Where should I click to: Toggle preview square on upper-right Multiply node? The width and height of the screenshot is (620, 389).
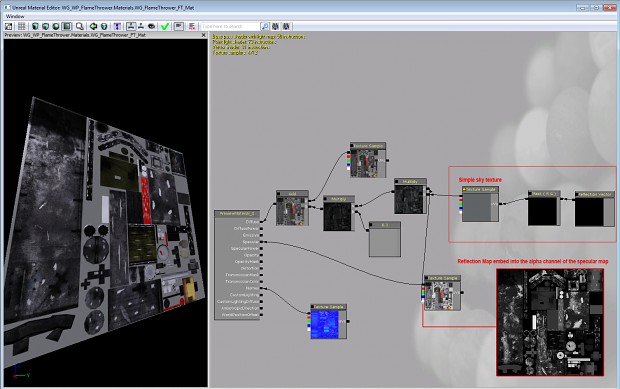click(397, 181)
